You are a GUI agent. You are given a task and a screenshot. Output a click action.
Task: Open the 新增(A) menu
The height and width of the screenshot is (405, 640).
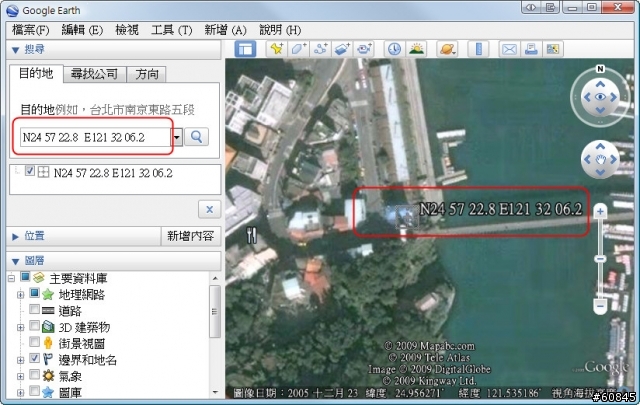pos(225,30)
